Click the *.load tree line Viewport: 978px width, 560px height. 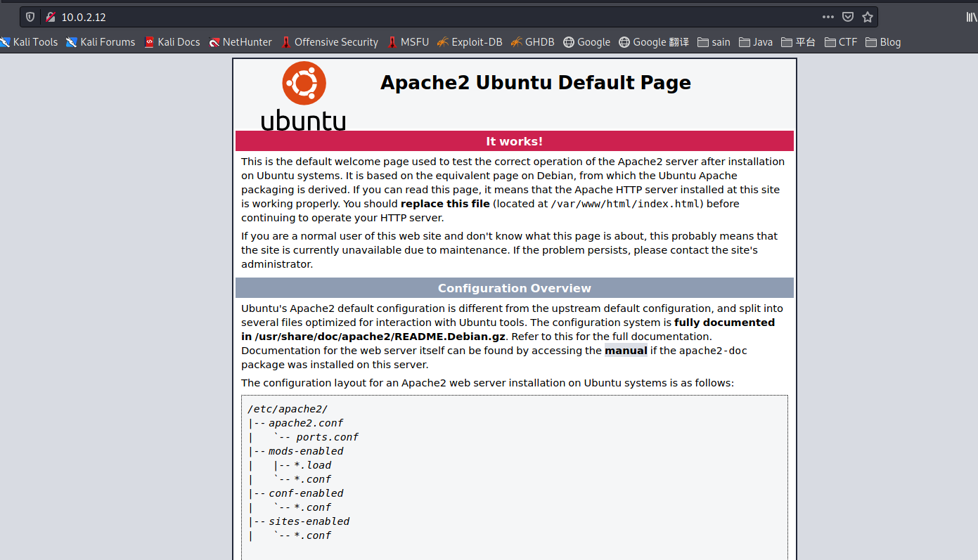point(312,465)
